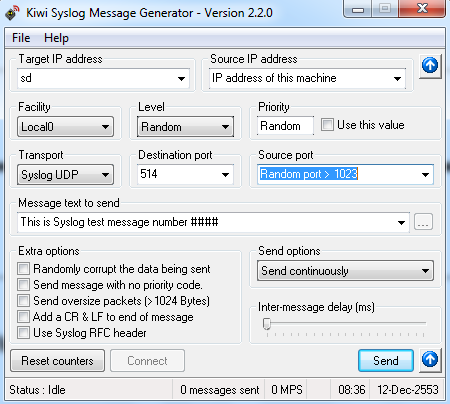Screen dimensions: 450x404
Task: Open the message text browse (...) button
Action: 423,222
